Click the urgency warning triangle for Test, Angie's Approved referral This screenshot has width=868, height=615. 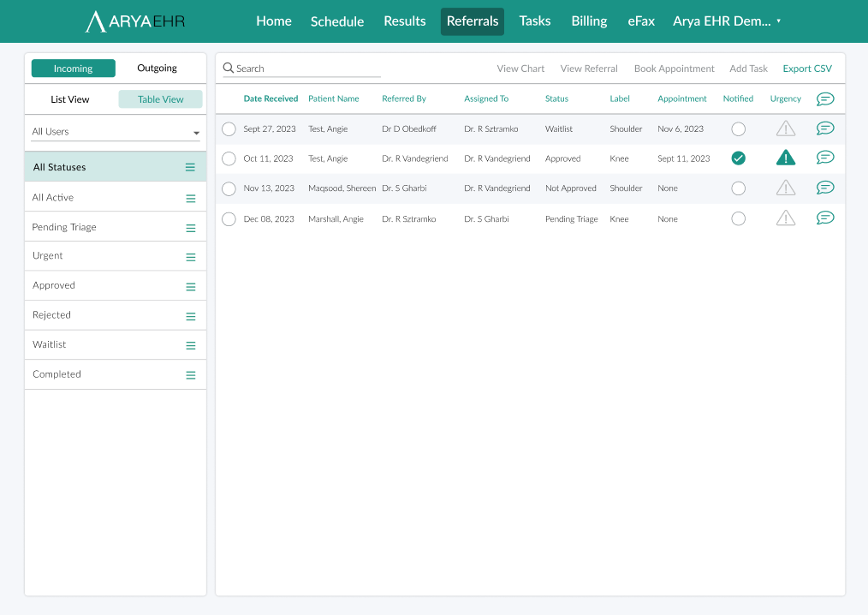(785, 158)
